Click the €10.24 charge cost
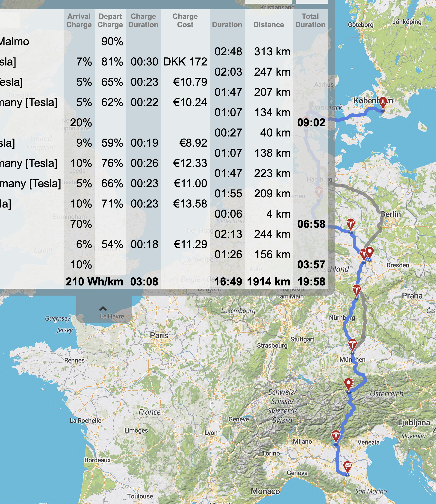The width and height of the screenshot is (436, 504). tap(190, 102)
